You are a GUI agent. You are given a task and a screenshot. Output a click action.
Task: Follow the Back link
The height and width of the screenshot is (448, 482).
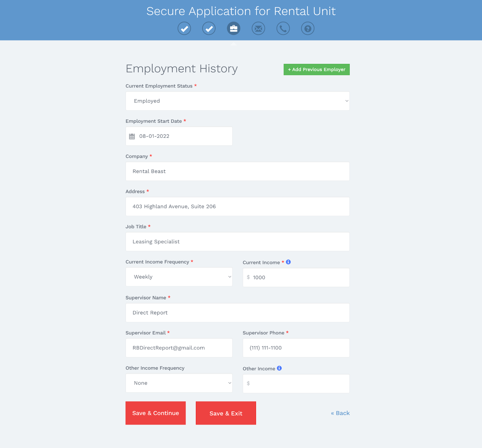[x=340, y=413]
